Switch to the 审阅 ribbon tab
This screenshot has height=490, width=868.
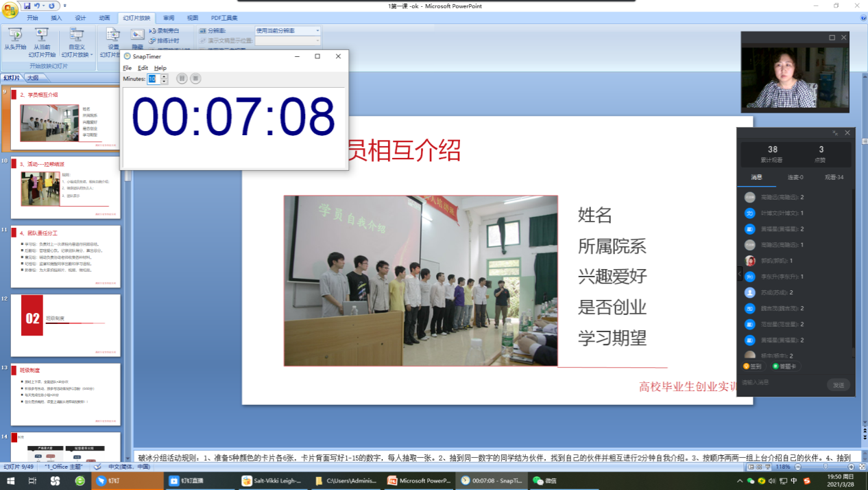tap(168, 18)
